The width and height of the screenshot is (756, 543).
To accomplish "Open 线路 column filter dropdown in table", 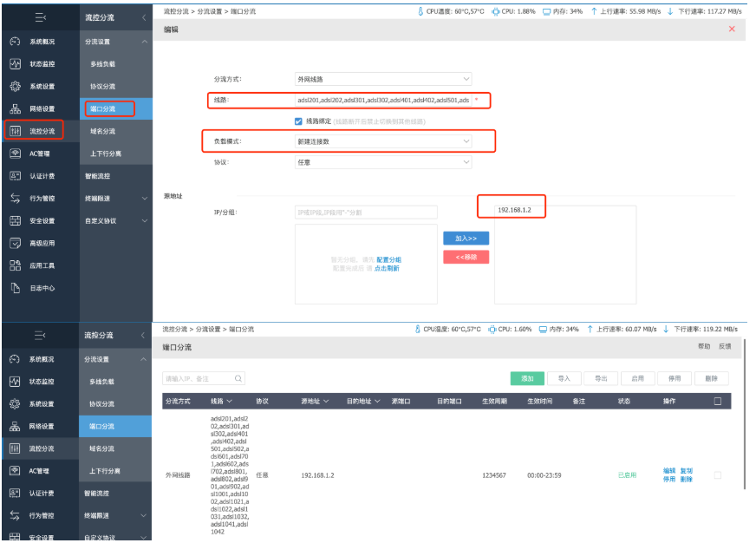I will (x=230, y=402).
